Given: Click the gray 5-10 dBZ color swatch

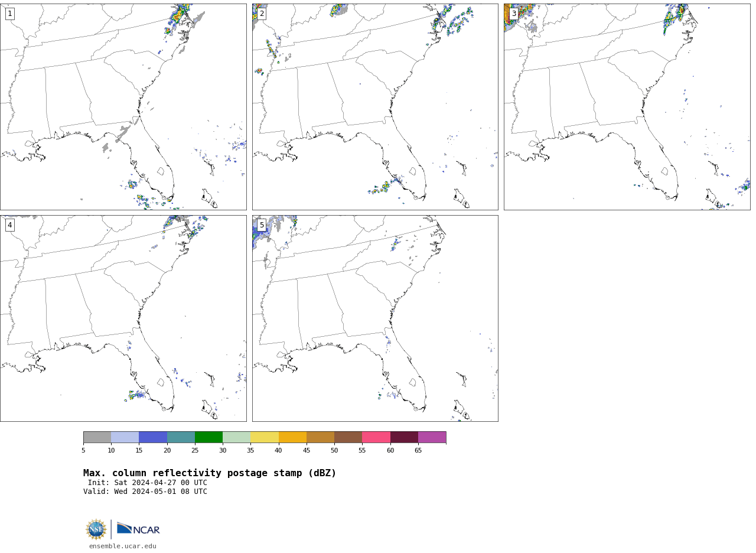Looking at the screenshot, I should (97, 437).
